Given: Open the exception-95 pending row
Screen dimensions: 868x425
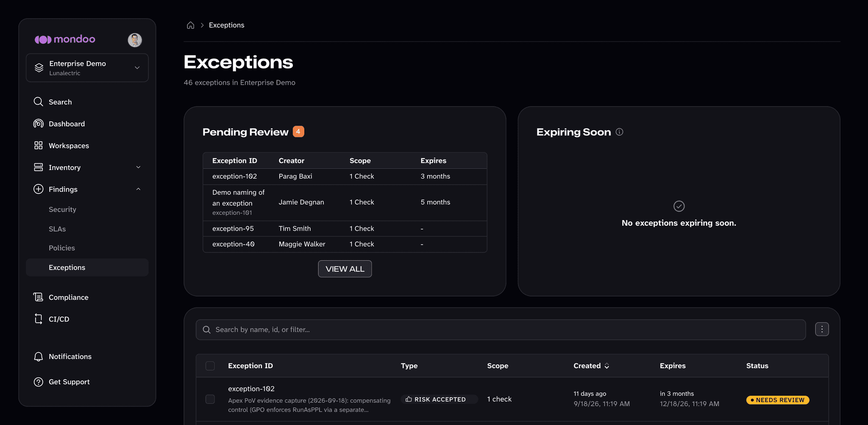Looking at the screenshot, I should pos(345,229).
